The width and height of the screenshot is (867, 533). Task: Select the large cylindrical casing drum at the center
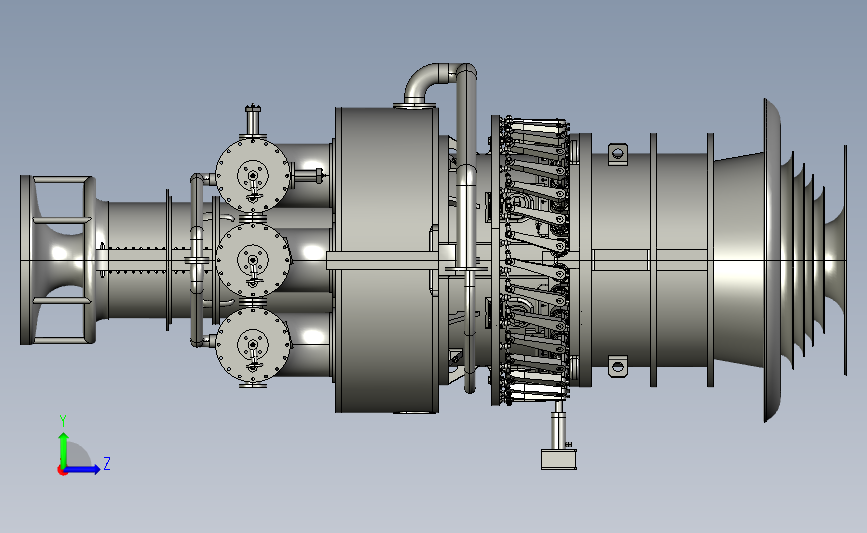(387, 260)
